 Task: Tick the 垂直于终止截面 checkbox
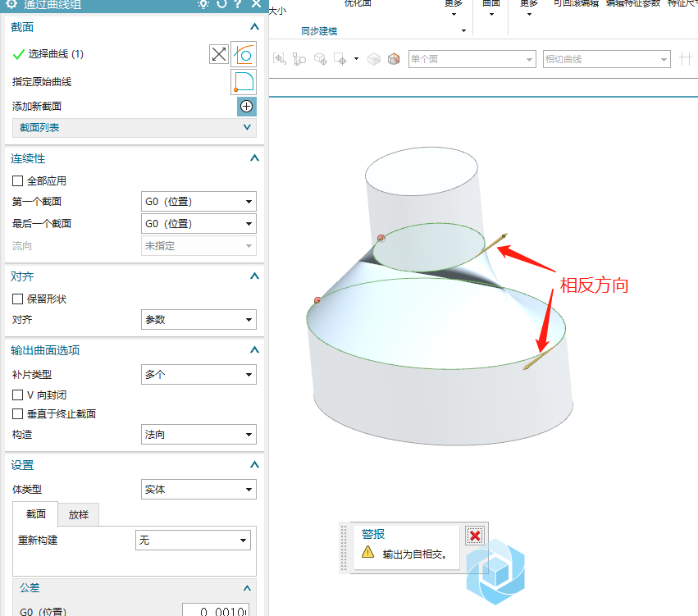[18, 414]
